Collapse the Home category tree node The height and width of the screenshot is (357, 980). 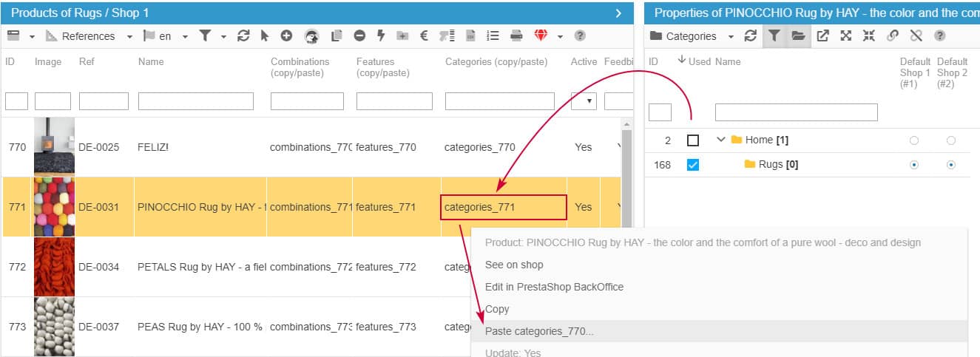pos(721,140)
